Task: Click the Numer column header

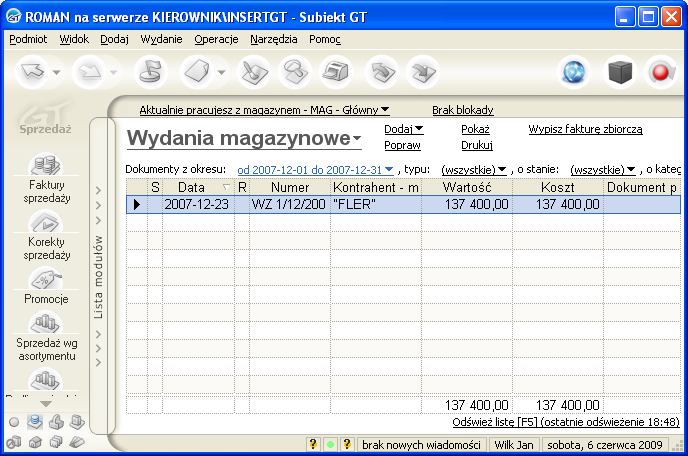Action: 290,187
